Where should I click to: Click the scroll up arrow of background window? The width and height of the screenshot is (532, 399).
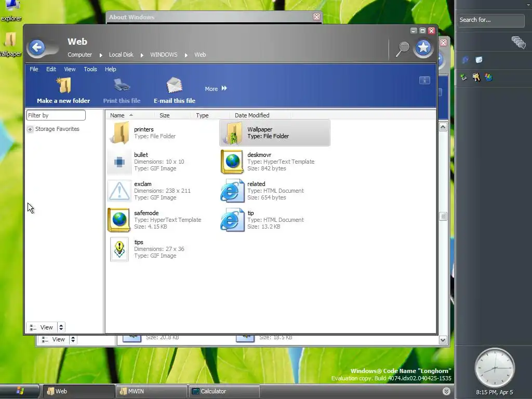pos(443,127)
